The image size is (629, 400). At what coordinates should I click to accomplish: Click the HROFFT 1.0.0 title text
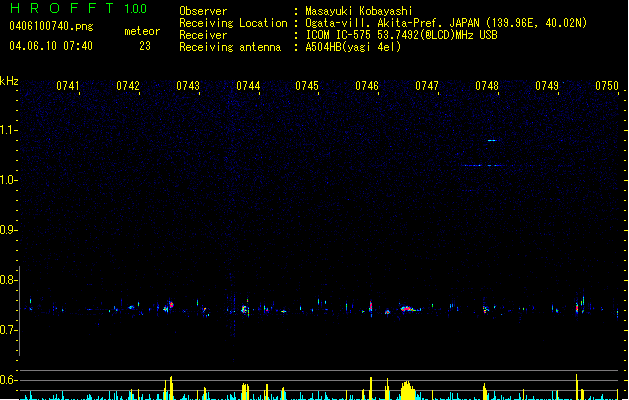78,8
